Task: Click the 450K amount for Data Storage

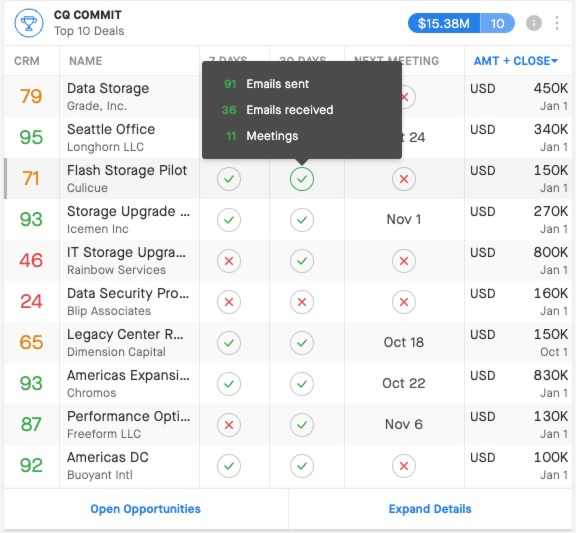Action: pyautogui.click(x=551, y=89)
